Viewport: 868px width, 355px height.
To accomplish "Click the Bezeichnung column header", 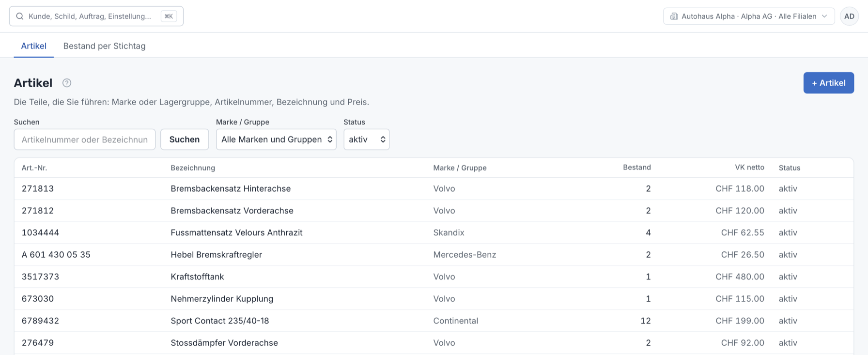I will (x=193, y=168).
